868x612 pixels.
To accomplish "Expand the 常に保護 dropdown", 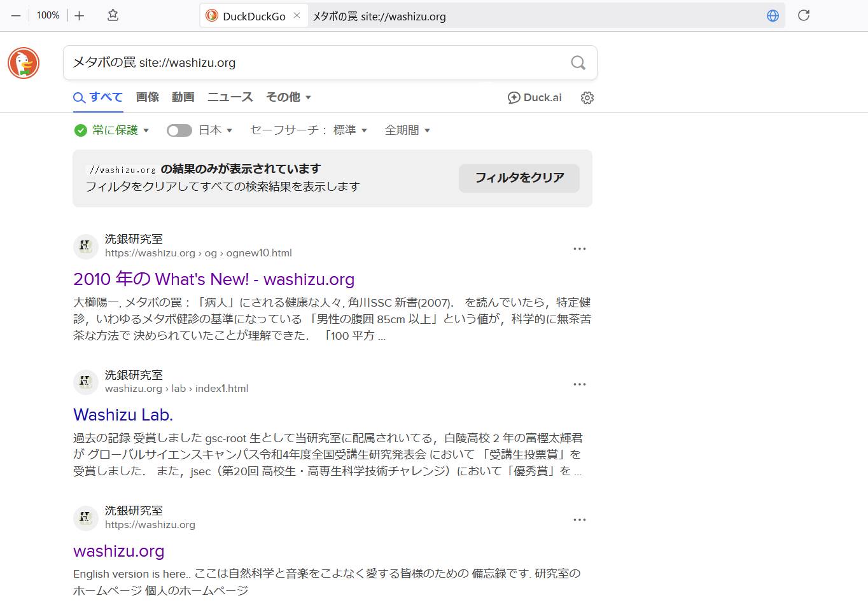I will pyautogui.click(x=120, y=130).
